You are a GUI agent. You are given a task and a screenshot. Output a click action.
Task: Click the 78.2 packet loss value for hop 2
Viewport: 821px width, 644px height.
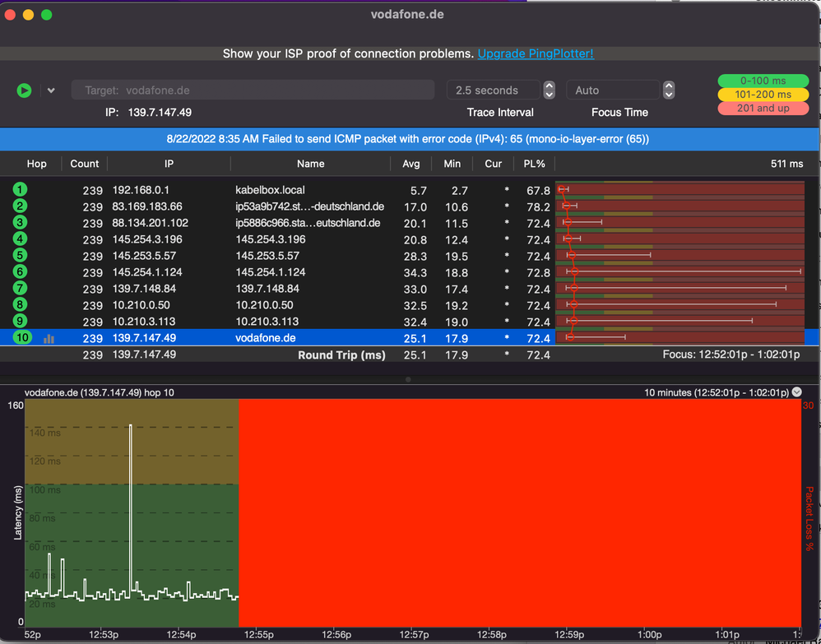tap(538, 206)
